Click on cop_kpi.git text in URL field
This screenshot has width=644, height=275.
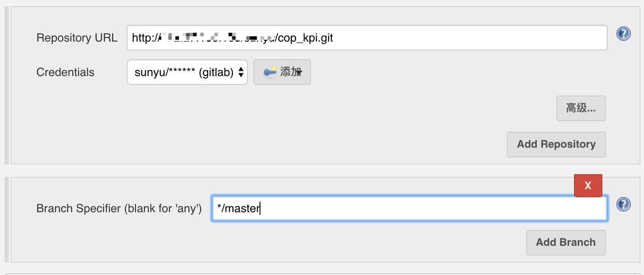pos(305,38)
